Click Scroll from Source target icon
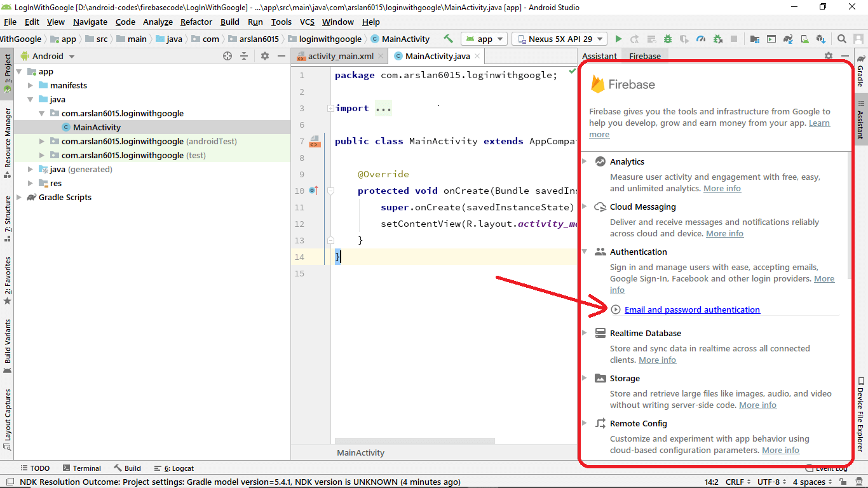Screen dimensions: 868x488 point(227,56)
